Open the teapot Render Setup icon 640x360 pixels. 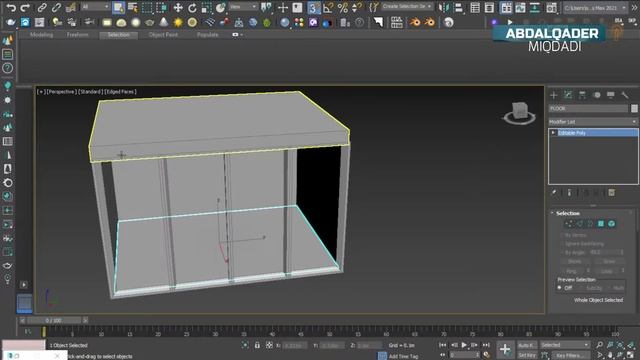coord(11,22)
